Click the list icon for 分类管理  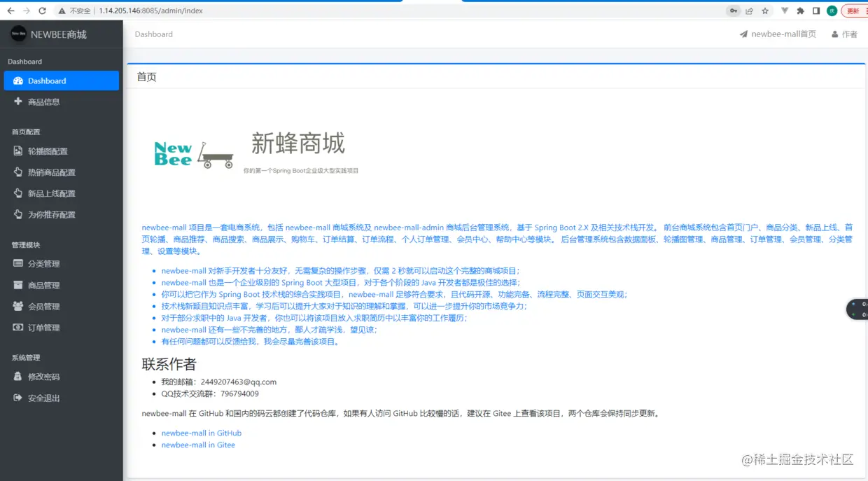18,264
